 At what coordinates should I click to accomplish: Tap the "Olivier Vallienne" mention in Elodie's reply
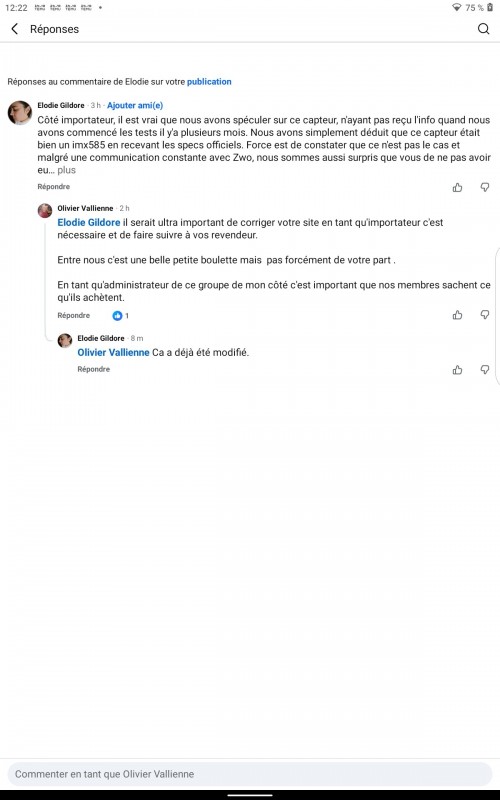tap(113, 353)
